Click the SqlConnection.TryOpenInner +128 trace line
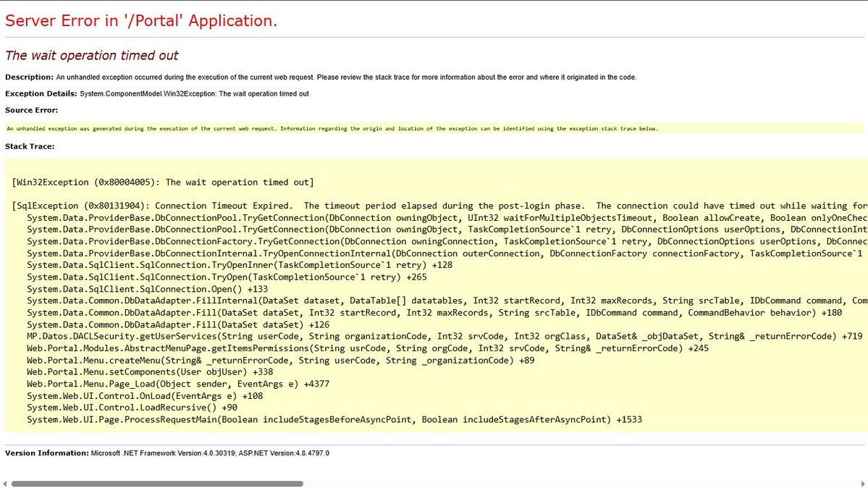Image resolution: width=868 pixels, height=488 pixels. 240,265
